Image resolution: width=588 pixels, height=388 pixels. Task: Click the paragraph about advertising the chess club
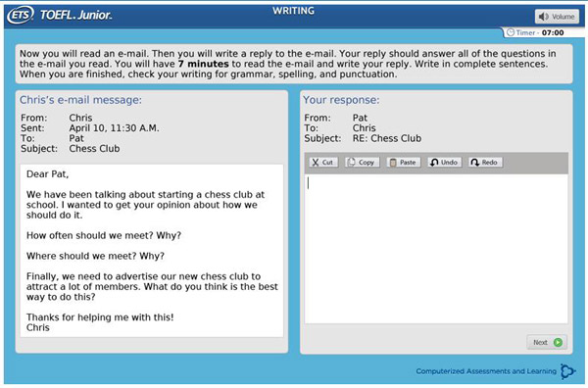point(152,287)
